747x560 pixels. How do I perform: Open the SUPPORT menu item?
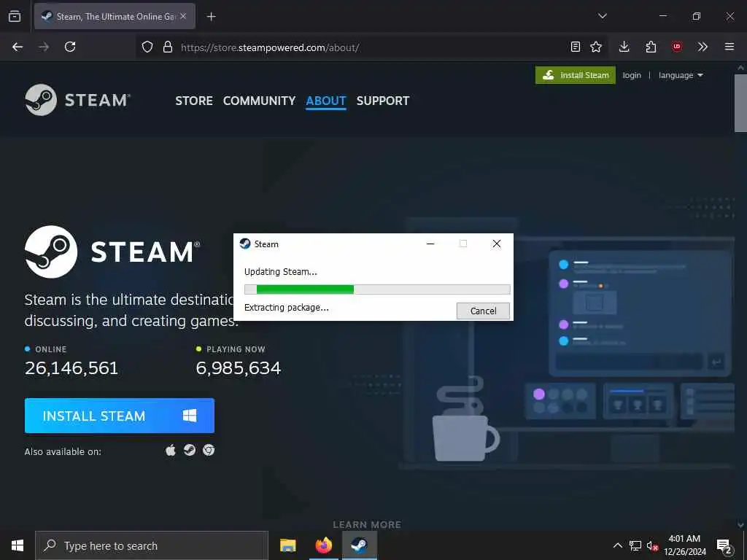coord(383,101)
